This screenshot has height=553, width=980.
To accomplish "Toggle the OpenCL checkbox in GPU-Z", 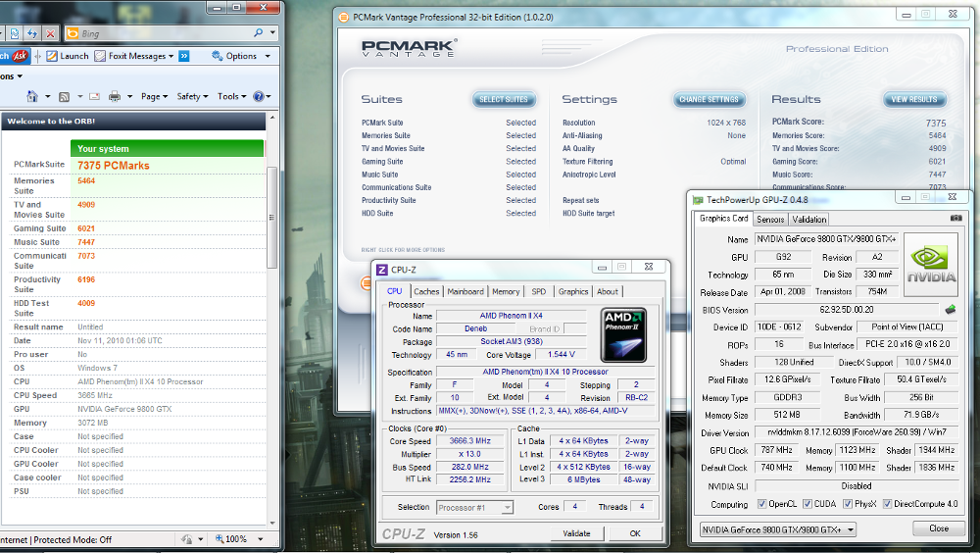I will pyautogui.click(x=761, y=504).
